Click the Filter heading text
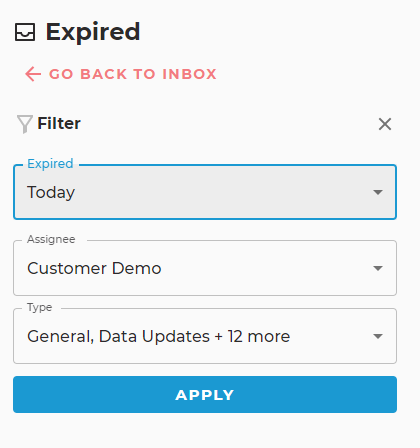 (59, 123)
